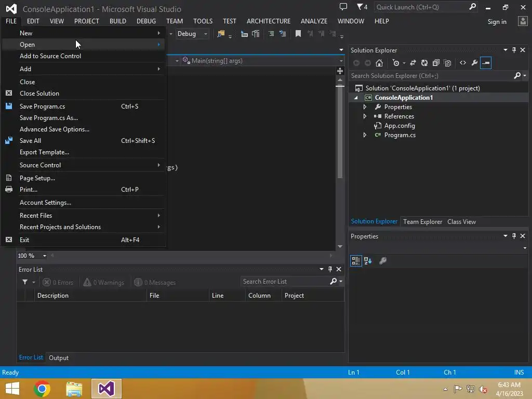
Task: Open Properties wrench icon in Solution Explorer toolbar
Action: pos(474,63)
